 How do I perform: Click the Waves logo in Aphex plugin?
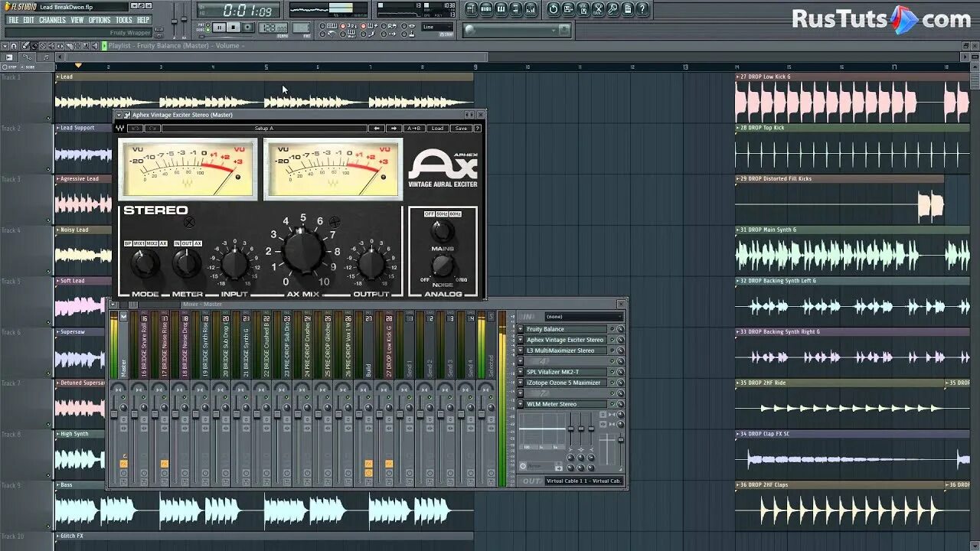click(x=119, y=129)
